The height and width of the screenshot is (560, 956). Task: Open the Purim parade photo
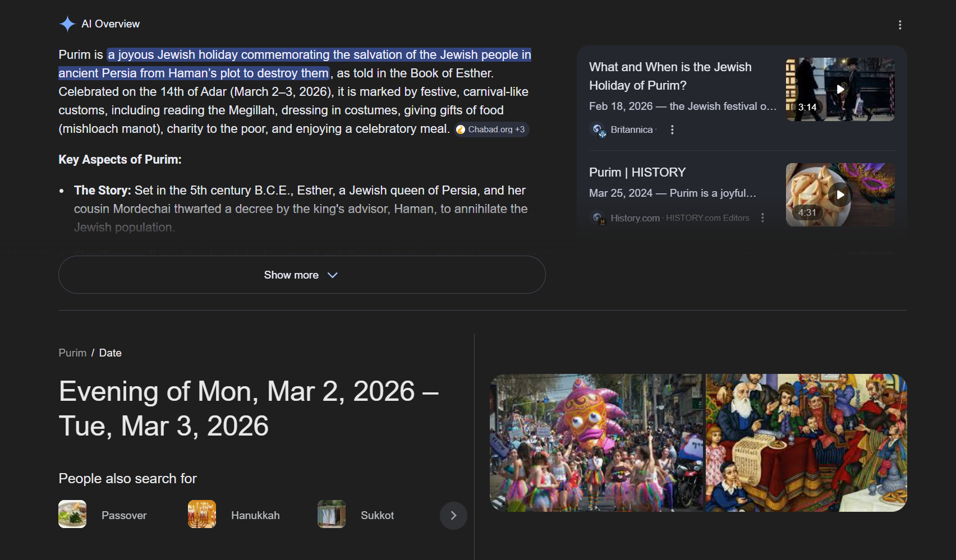coord(596,443)
